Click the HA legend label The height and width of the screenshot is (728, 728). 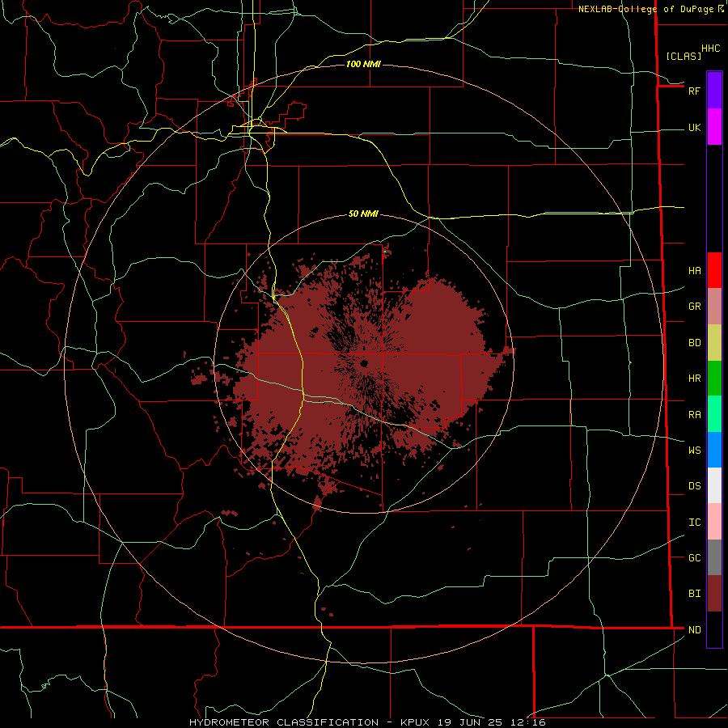[x=695, y=271]
